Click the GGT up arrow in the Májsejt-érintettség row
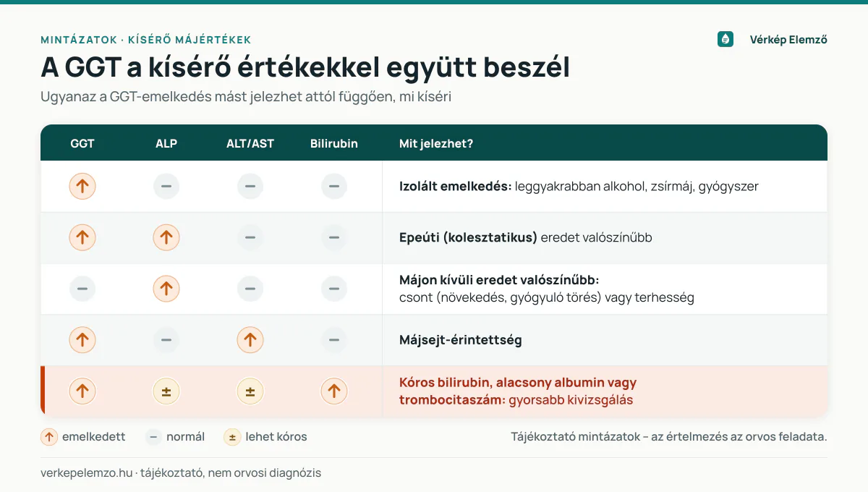Viewport: 868px width, 492px height. [x=82, y=340]
